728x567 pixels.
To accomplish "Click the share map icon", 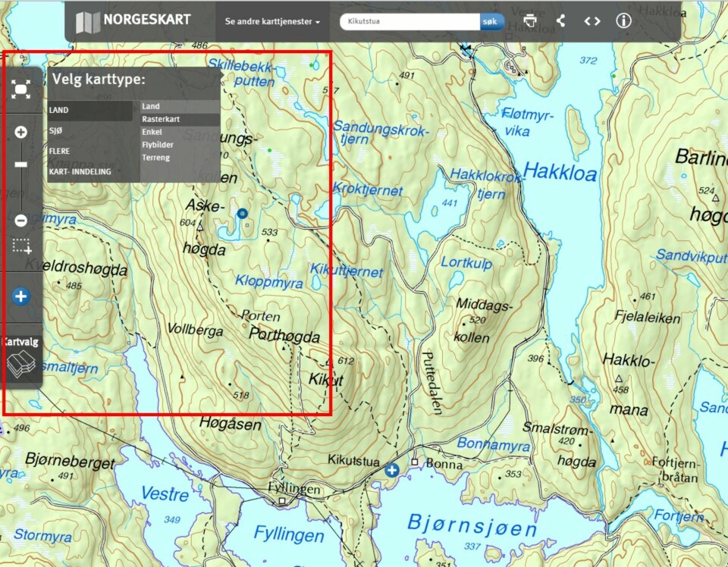I will (560, 21).
